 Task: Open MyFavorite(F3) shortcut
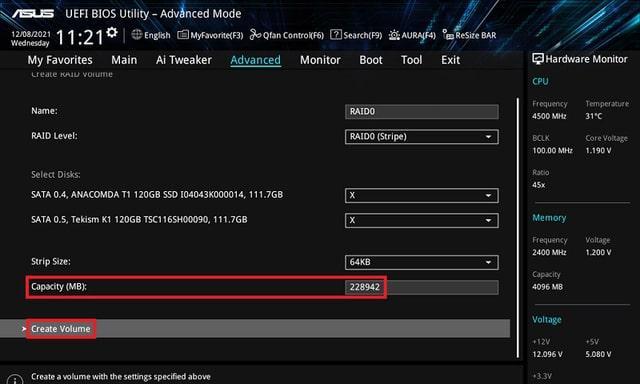click(183, 35)
